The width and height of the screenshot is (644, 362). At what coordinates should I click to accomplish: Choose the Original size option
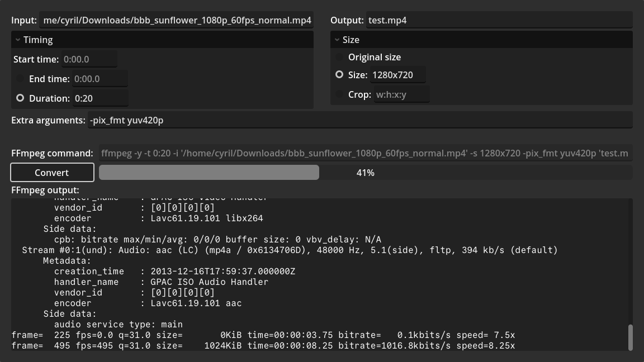tap(339, 57)
